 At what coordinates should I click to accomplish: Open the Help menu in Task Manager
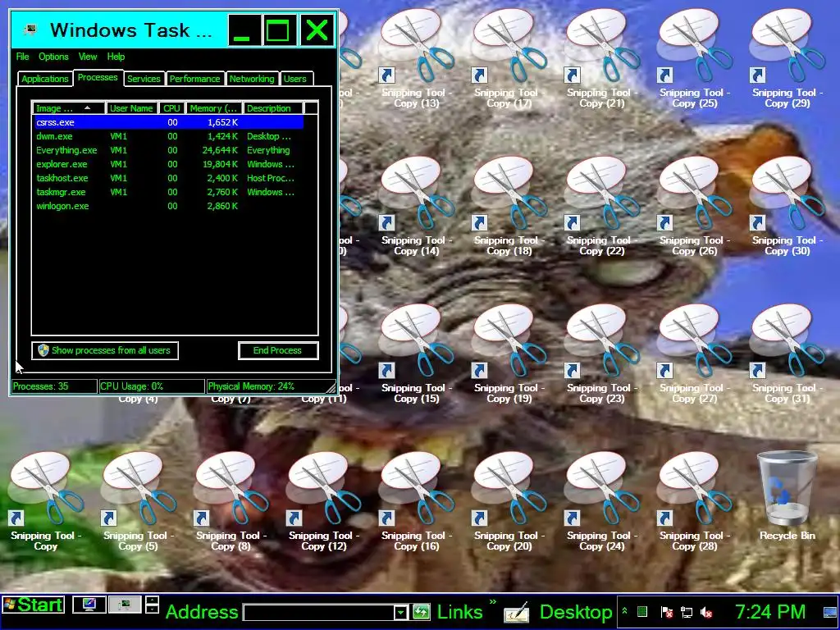(116, 57)
